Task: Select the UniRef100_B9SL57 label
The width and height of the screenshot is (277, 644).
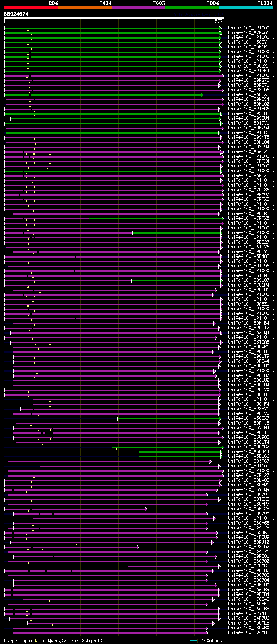Action: 248,547
